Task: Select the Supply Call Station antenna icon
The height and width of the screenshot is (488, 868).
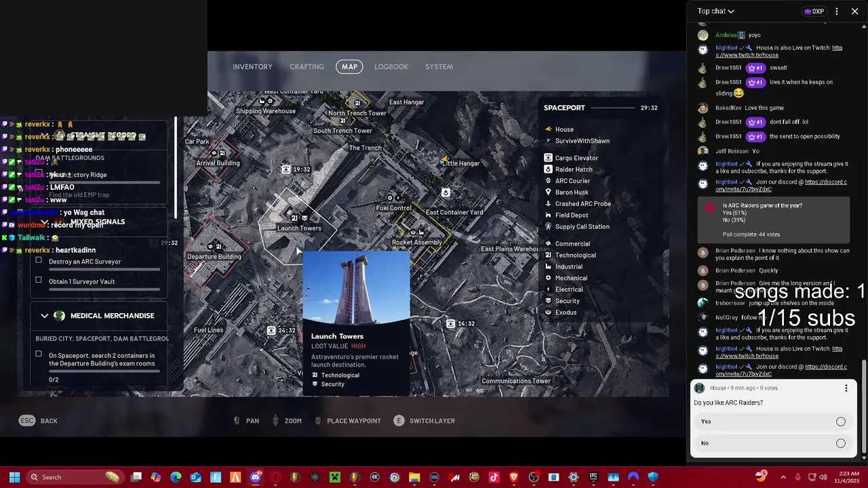Action: [x=548, y=226]
